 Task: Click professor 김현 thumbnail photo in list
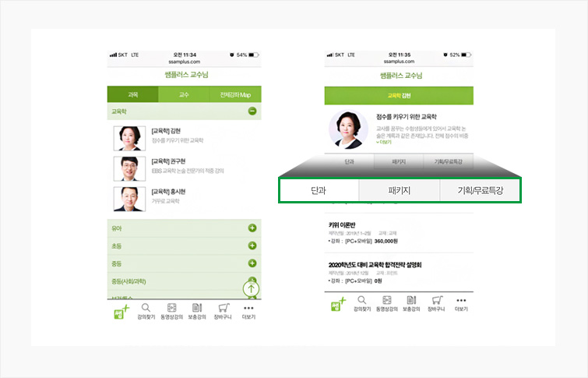tap(127, 137)
